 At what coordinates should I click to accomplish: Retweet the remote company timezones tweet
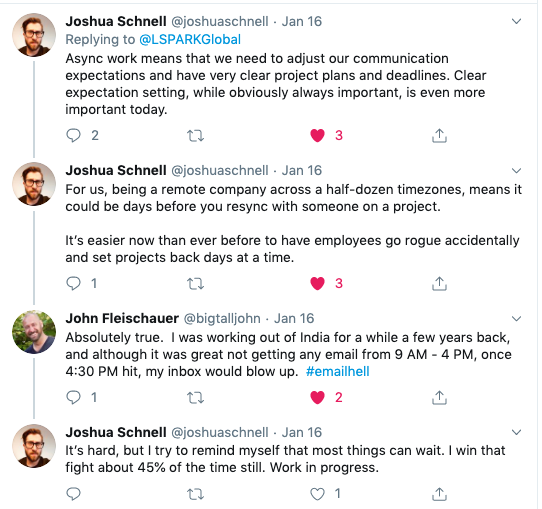[x=196, y=284]
